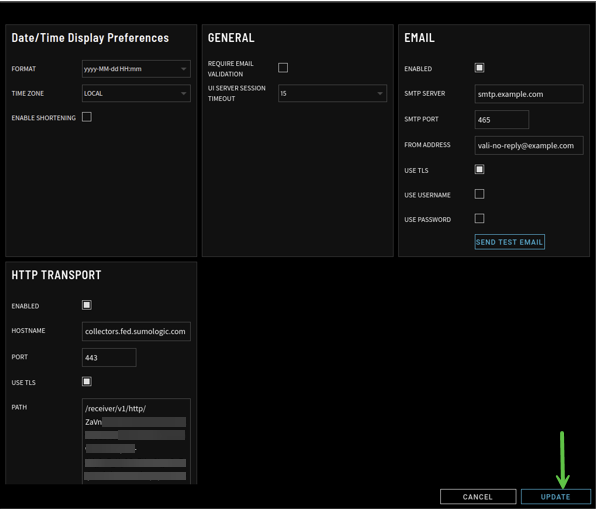Toggle the Email Use TLS checkbox
This screenshot has height=509, width=596.
pos(479,169)
